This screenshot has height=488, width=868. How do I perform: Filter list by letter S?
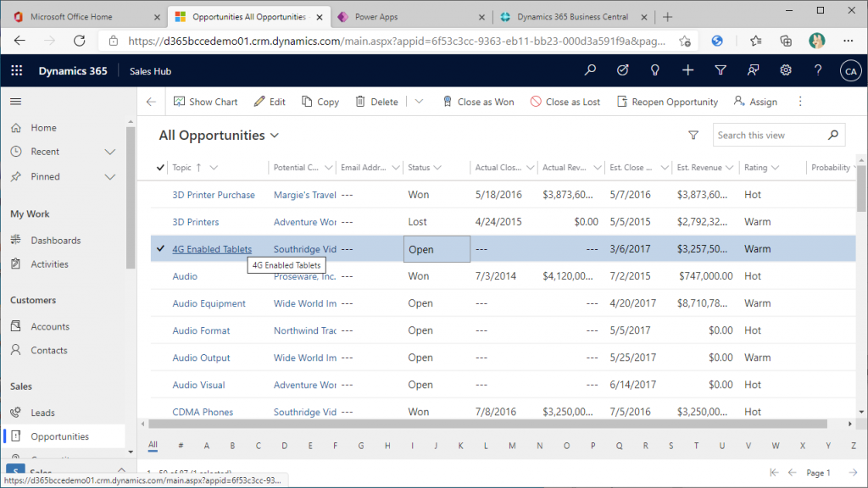click(x=671, y=446)
